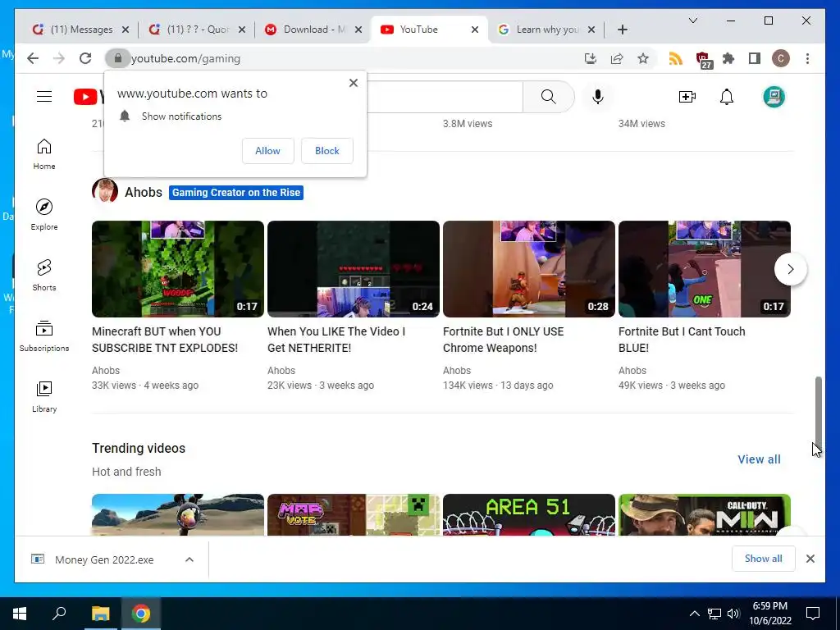Open Mob Vote trending thumbnail
840x630 pixels.
pos(353,515)
